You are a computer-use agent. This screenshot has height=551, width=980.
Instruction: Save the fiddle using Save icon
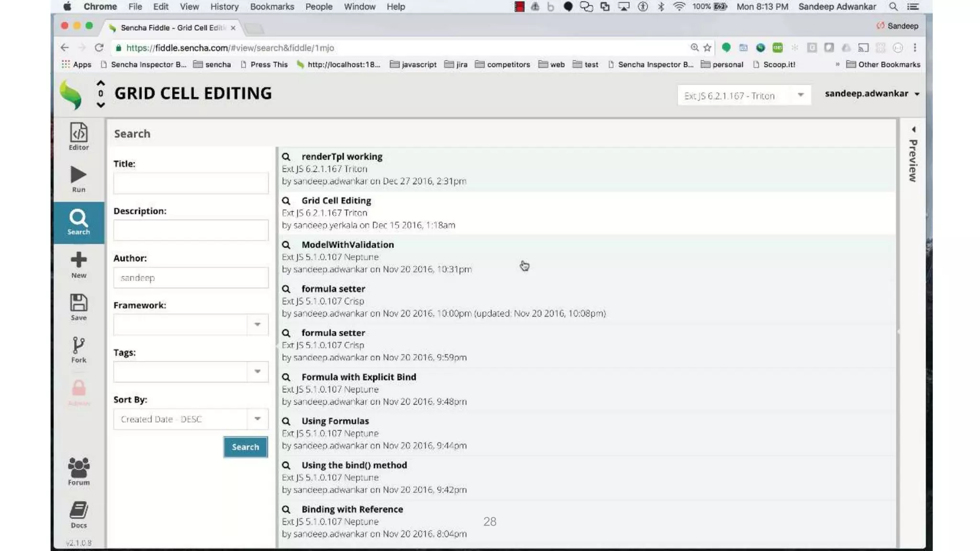click(78, 308)
